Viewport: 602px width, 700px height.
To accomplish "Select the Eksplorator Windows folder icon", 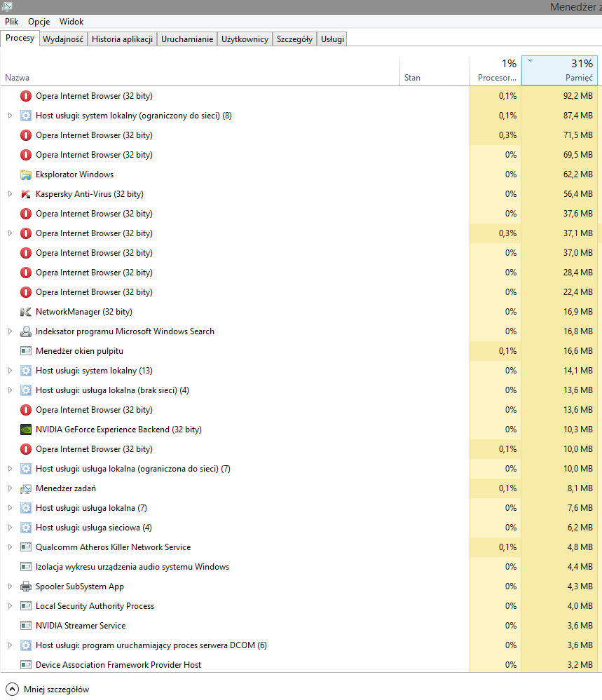I will pyautogui.click(x=26, y=174).
